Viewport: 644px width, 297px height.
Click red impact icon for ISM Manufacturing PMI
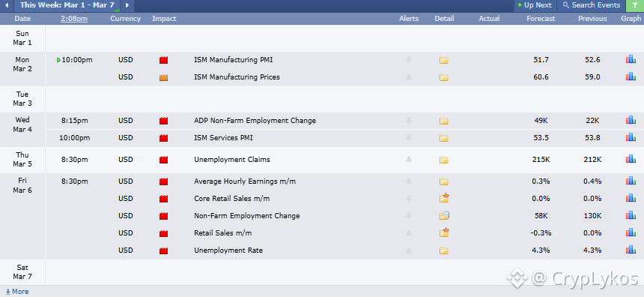[164, 60]
